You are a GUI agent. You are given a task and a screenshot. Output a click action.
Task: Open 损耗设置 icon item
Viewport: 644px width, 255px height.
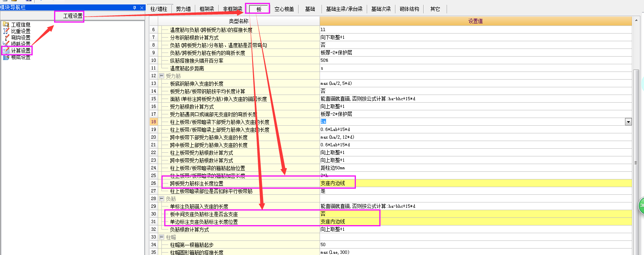pyautogui.click(x=6, y=44)
